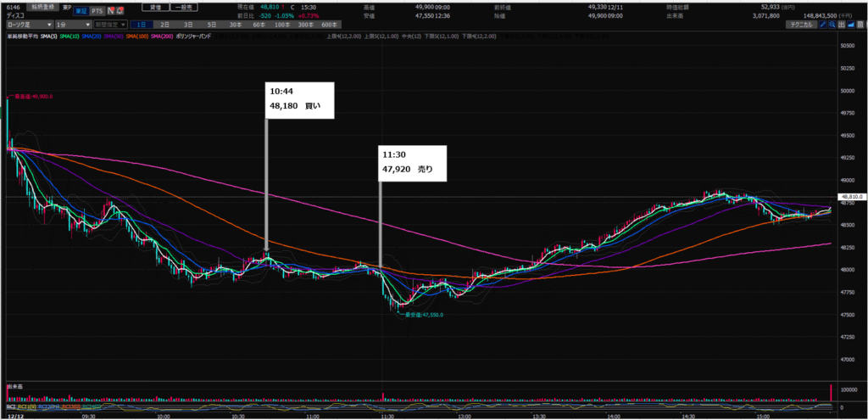The width and height of the screenshot is (868, 420).
Task: Toggle the PTS market button
Action: click(96, 11)
